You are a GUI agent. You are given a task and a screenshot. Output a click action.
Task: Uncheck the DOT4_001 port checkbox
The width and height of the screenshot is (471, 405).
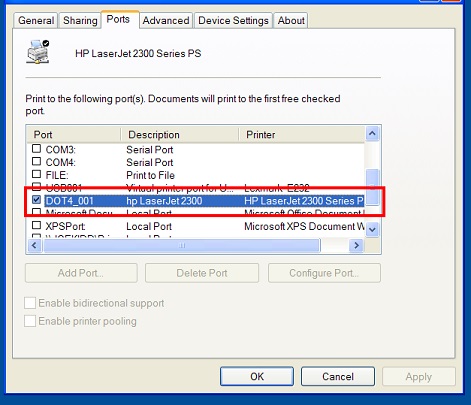(x=36, y=200)
